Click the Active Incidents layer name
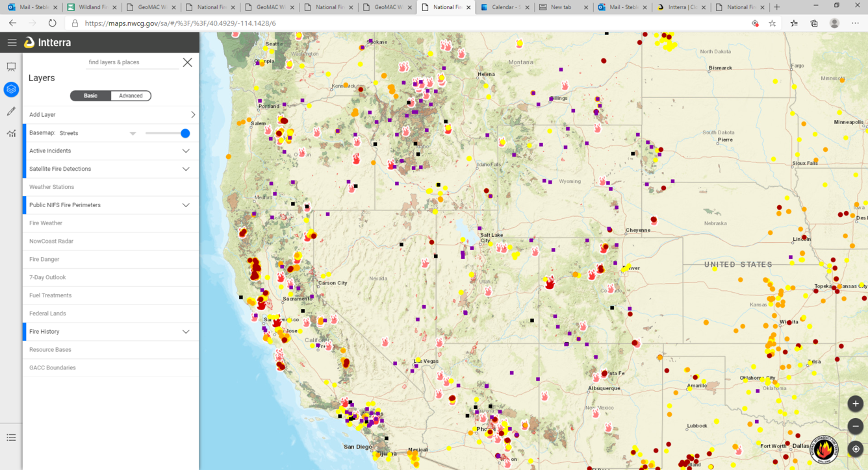This screenshot has height=470, width=868. [x=50, y=151]
